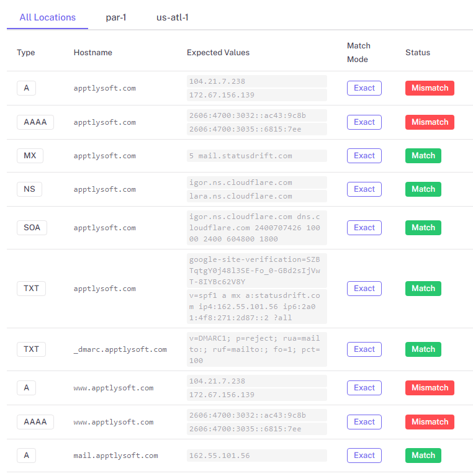The image size is (473, 476).
Task: Switch to the par-1 location tab
Action: coord(116,17)
